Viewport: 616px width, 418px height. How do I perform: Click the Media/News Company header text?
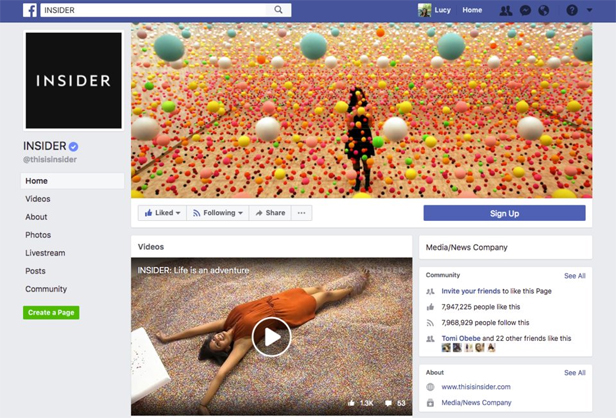(x=467, y=247)
